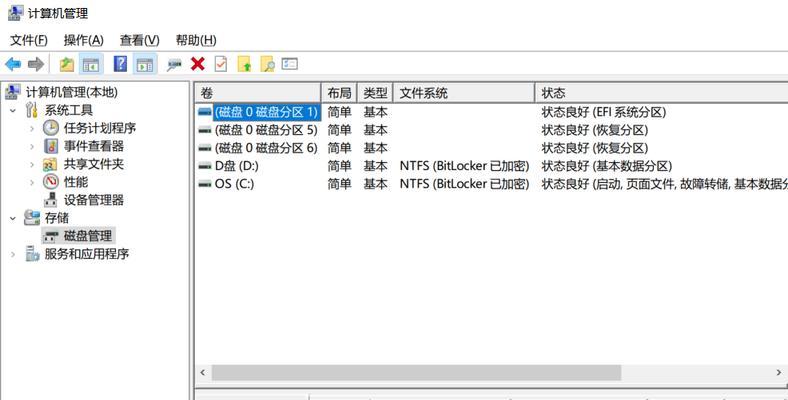Click the blue Help question mark icon
Image resolution: width=788 pixels, height=400 pixels.
(x=121, y=64)
